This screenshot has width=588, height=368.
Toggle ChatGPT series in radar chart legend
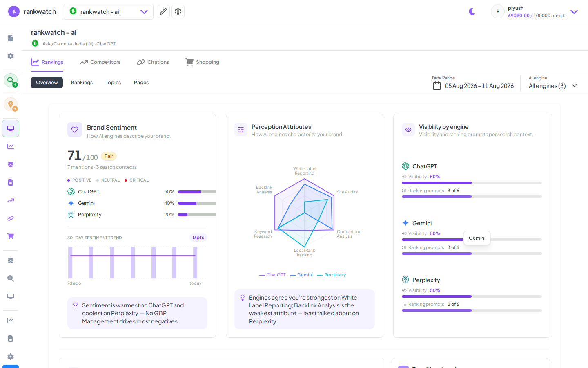click(x=272, y=275)
